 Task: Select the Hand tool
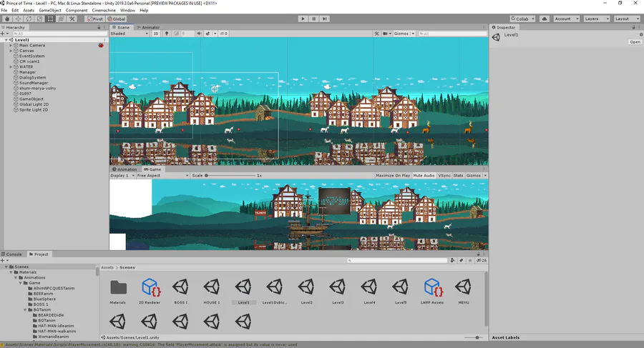pos(7,19)
